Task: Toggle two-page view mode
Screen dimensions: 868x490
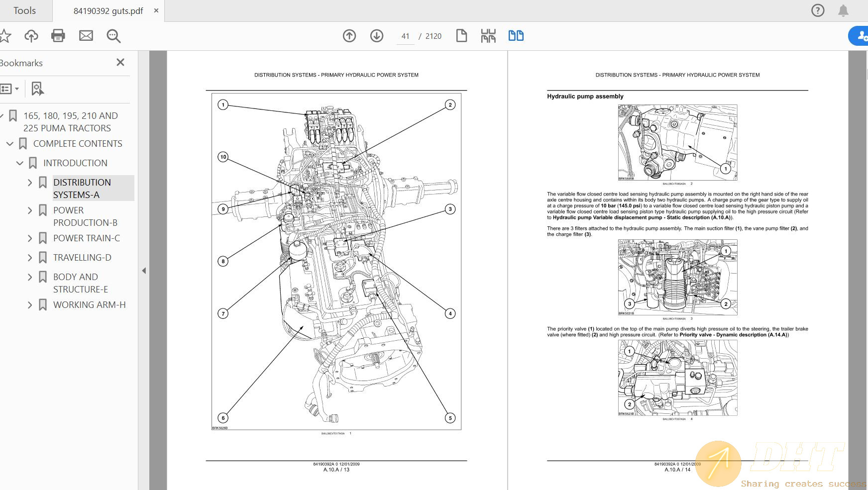Action: click(x=516, y=36)
